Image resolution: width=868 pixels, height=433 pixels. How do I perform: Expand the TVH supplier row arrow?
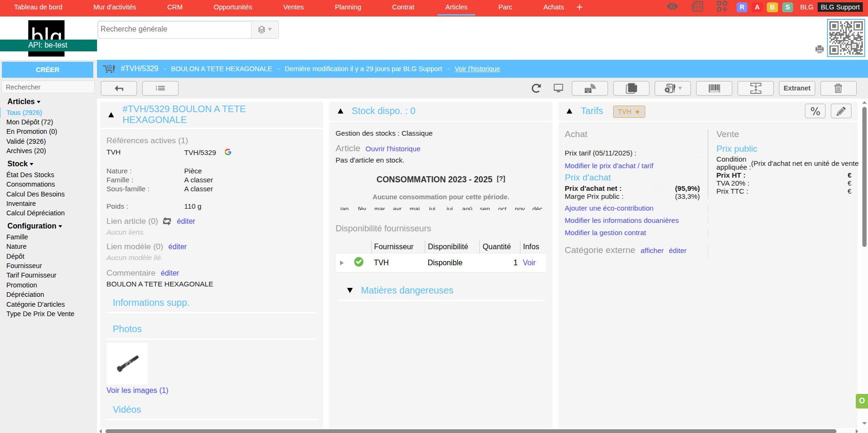[x=342, y=263]
